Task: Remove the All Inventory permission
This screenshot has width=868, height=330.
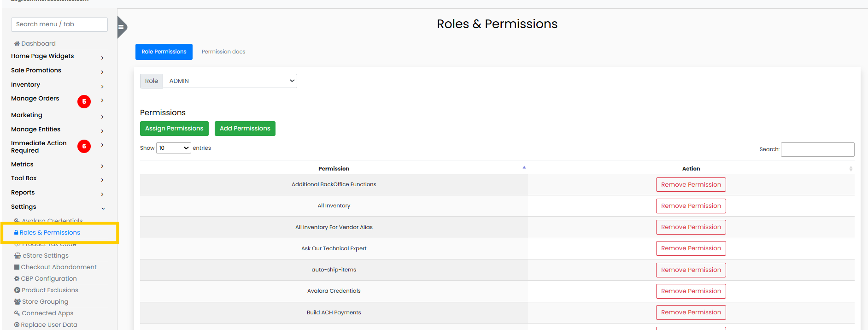Action: point(691,206)
